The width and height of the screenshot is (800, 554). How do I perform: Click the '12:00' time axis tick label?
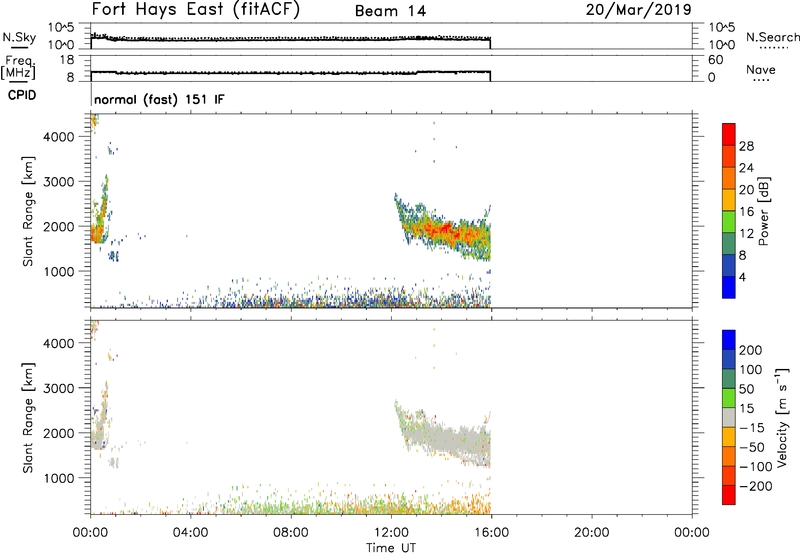click(391, 533)
